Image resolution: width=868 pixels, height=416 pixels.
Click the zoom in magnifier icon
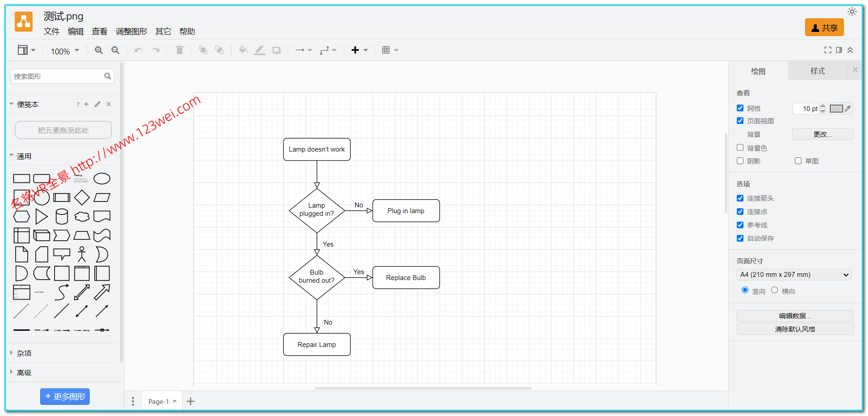click(x=99, y=50)
